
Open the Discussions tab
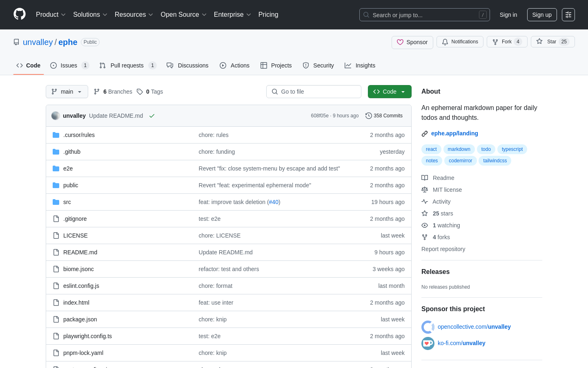click(187, 65)
